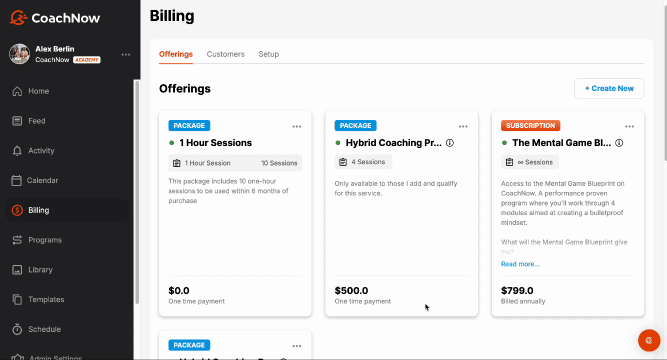The width and height of the screenshot is (667, 360).
Task: Click the sidebar vertical scrollbar
Action: (x=137, y=191)
